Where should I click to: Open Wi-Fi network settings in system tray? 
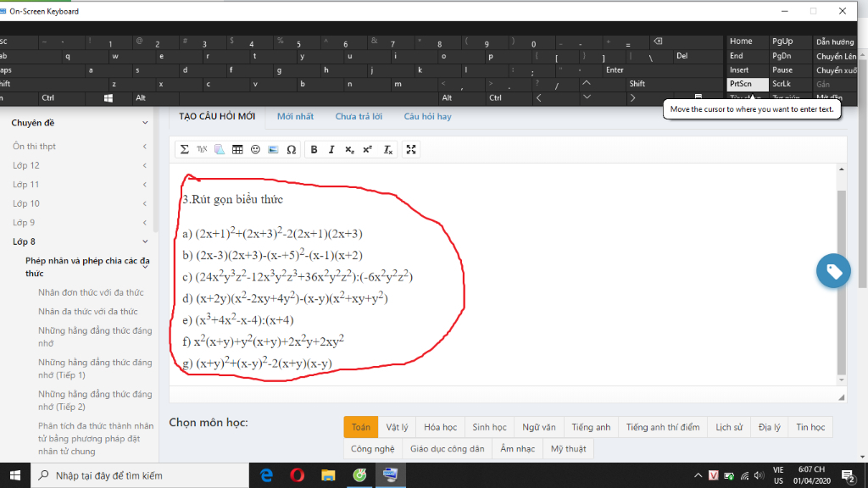click(744, 476)
